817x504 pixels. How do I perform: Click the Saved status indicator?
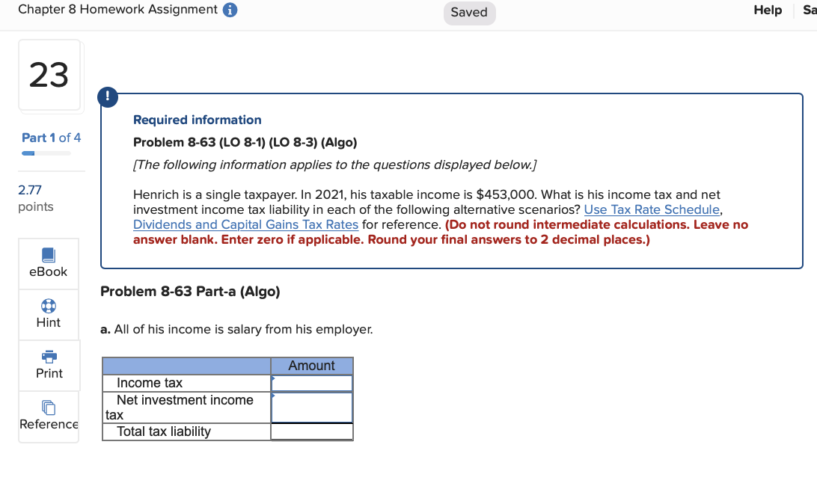pos(469,13)
